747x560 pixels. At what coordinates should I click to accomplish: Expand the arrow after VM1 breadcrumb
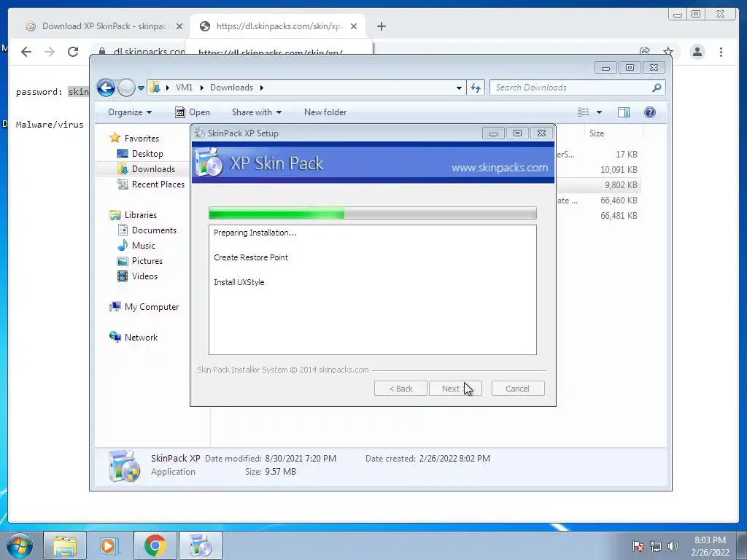click(x=201, y=87)
